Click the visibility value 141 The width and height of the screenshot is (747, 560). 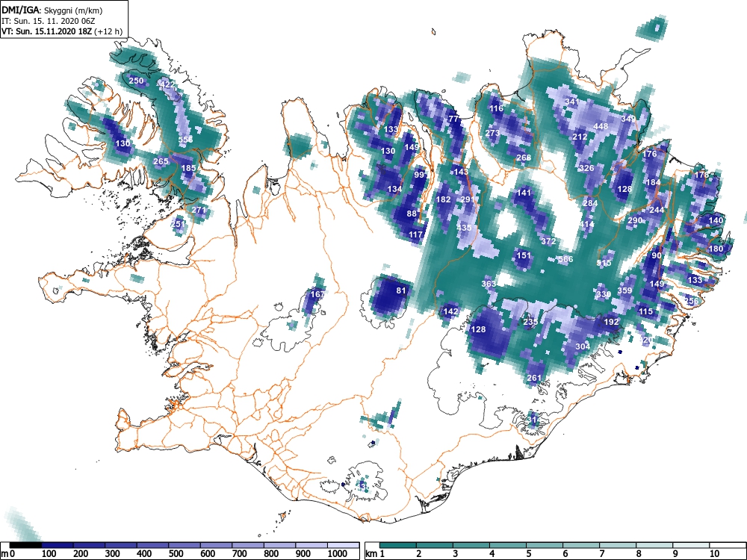coord(524,193)
